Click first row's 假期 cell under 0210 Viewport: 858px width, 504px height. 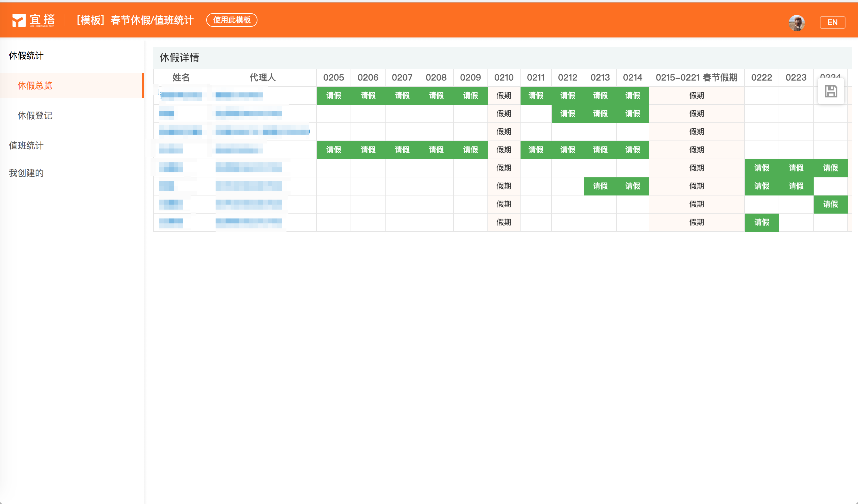pyautogui.click(x=504, y=96)
